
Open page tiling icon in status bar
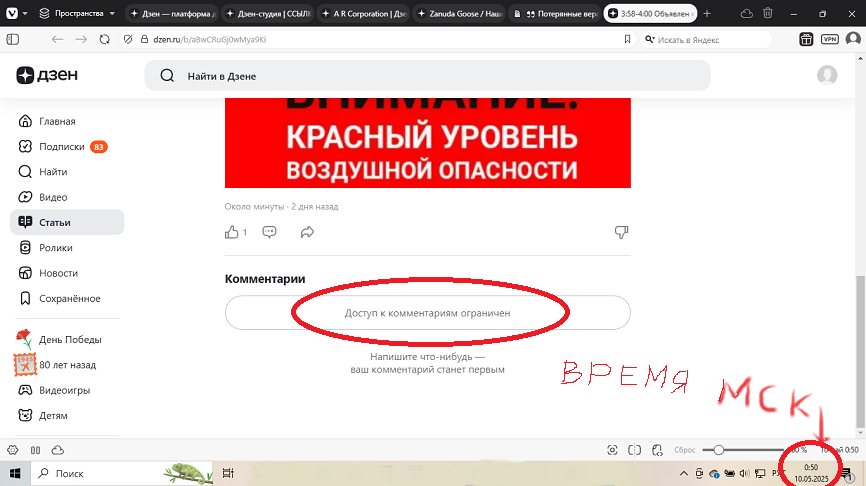[x=635, y=450]
